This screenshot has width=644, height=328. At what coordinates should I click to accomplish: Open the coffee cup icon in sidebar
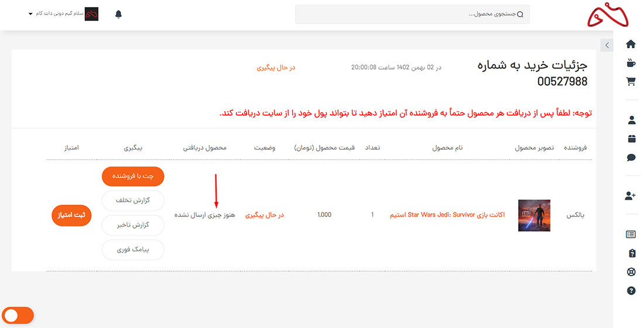[631, 63]
